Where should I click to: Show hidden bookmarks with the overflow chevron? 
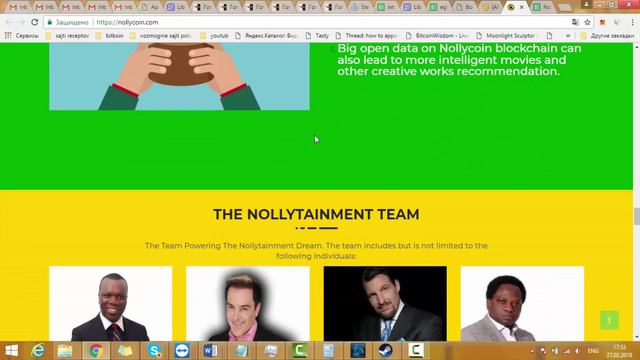[x=568, y=36]
